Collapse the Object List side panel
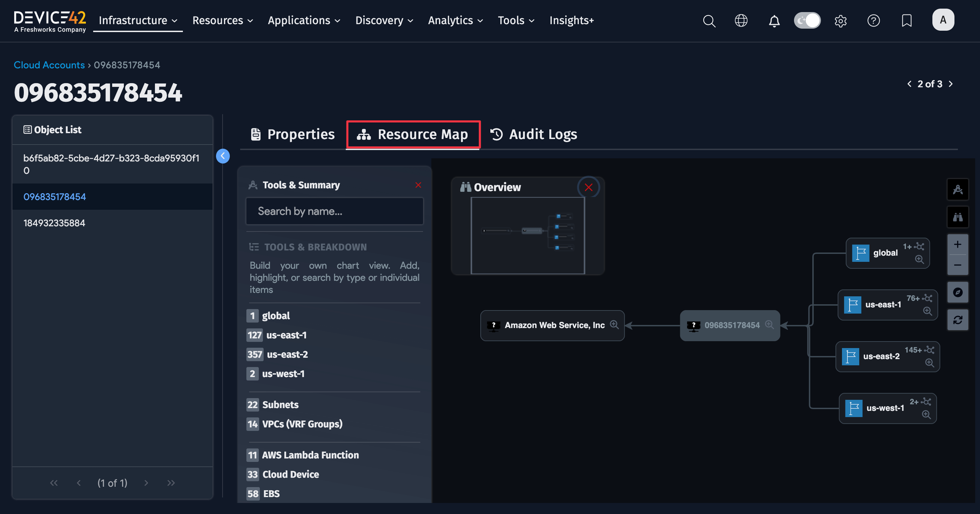This screenshot has width=980, height=514. click(223, 156)
